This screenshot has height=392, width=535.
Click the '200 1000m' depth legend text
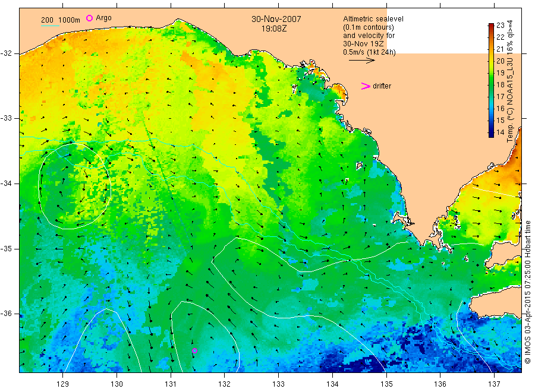(x=61, y=20)
